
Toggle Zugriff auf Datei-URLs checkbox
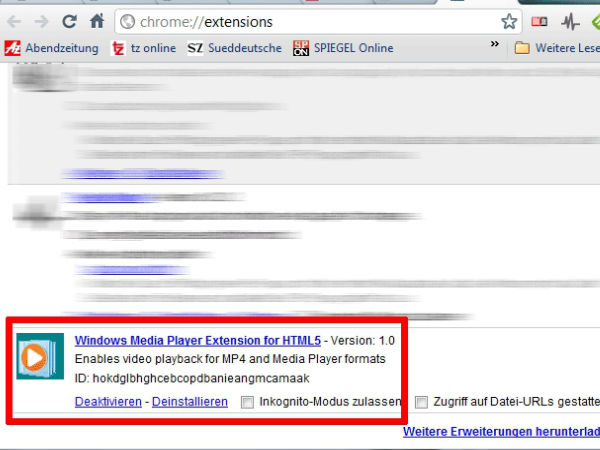click(x=421, y=402)
